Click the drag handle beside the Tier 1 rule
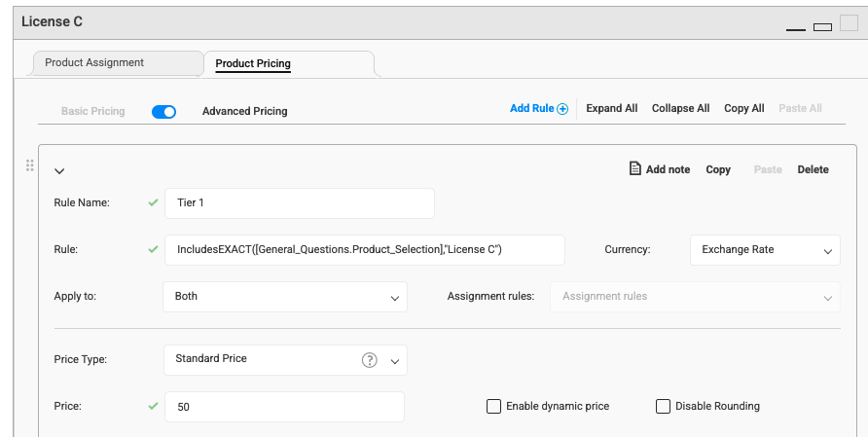This screenshot has height=437, width=868. pos(30,165)
